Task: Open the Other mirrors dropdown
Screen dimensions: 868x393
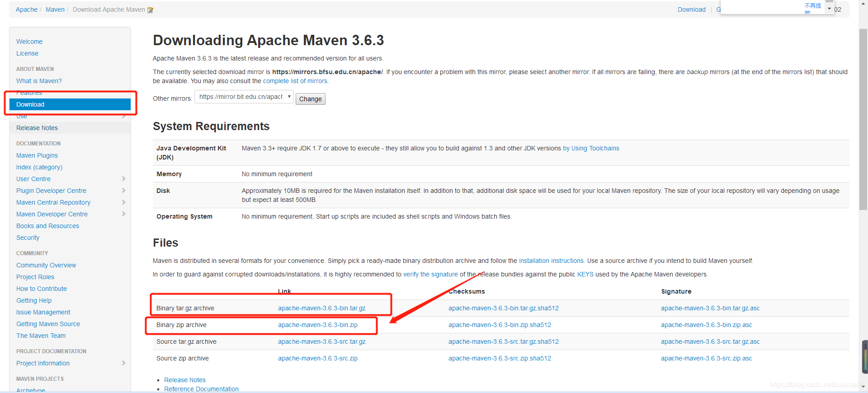Action: [244, 97]
